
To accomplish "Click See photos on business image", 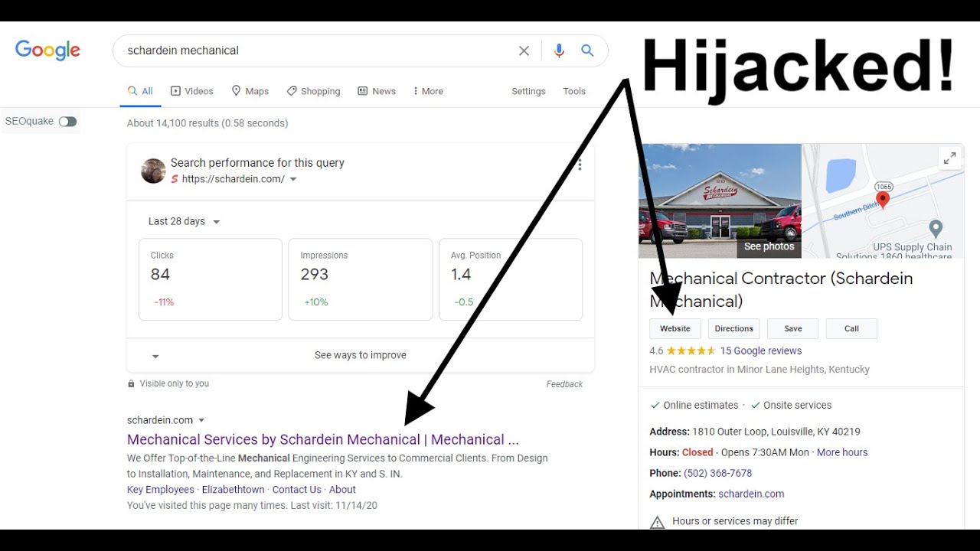I will 769,246.
